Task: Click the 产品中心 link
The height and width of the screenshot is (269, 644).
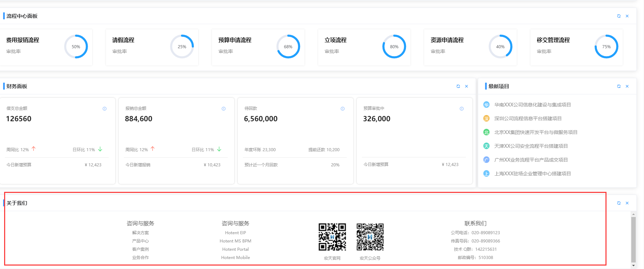Action: (140, 241)
